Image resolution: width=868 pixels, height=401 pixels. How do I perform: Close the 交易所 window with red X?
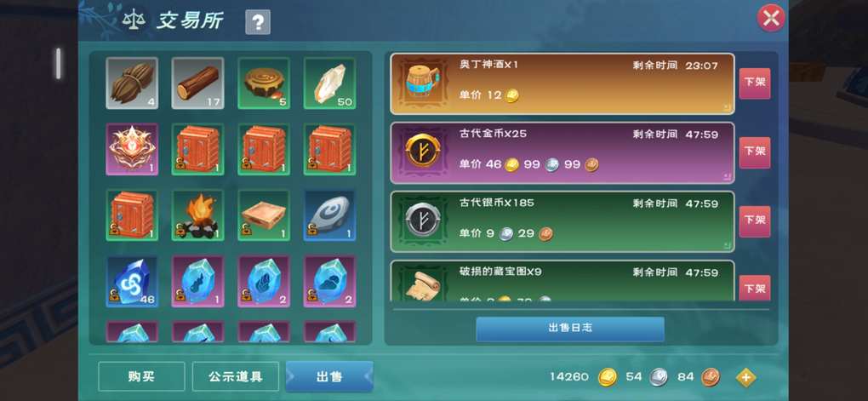pyautogui.click(x=771, y=18)
